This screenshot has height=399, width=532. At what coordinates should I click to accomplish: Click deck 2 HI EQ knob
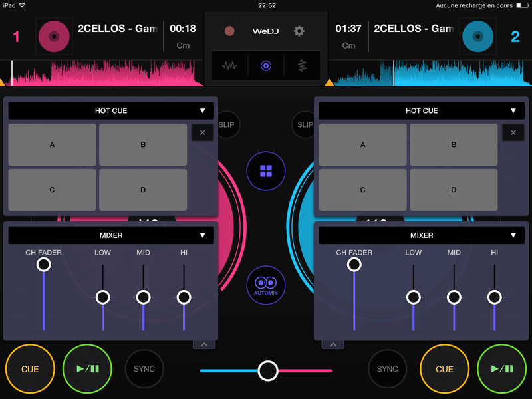tap(494, 297)
